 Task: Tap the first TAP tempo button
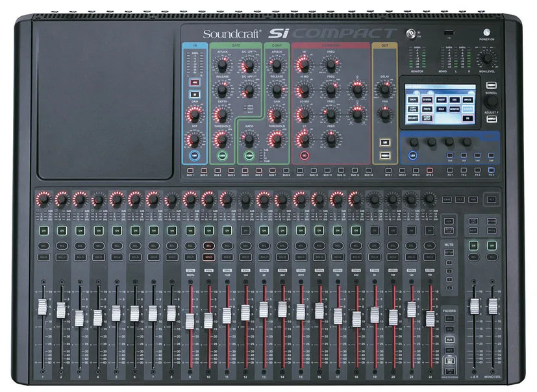point(450,156)
